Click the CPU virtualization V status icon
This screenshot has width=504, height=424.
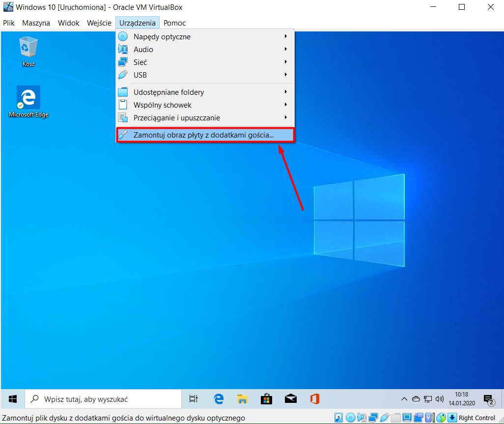(x=428, y=418)
